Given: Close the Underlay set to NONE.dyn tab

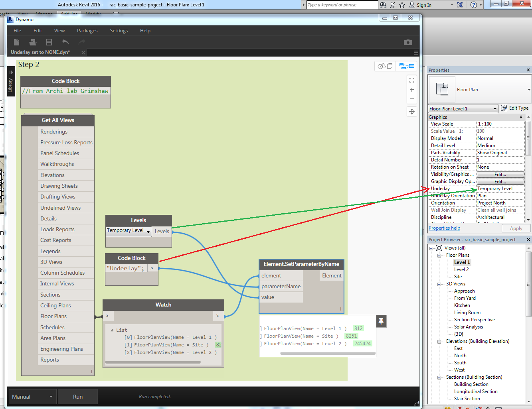Looking at the screenshot, I should pos(83,53).
